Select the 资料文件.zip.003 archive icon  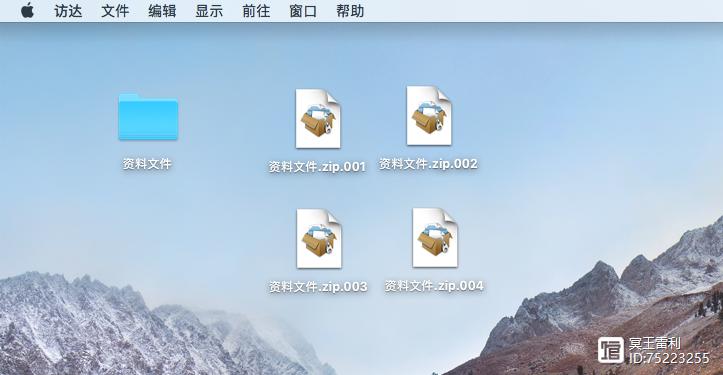(319, 238)
